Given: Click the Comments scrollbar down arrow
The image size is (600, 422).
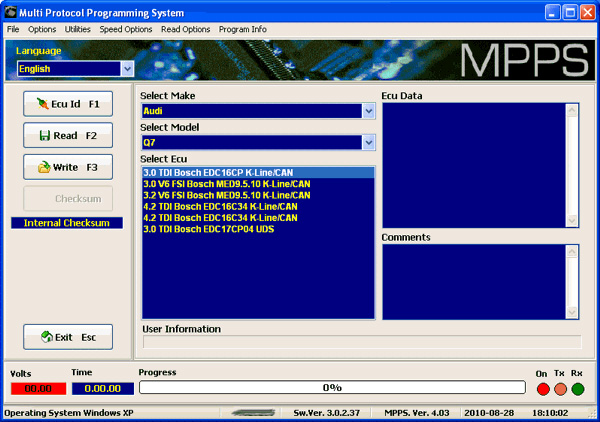Looking at the screenshot, I should click(572, 312).
